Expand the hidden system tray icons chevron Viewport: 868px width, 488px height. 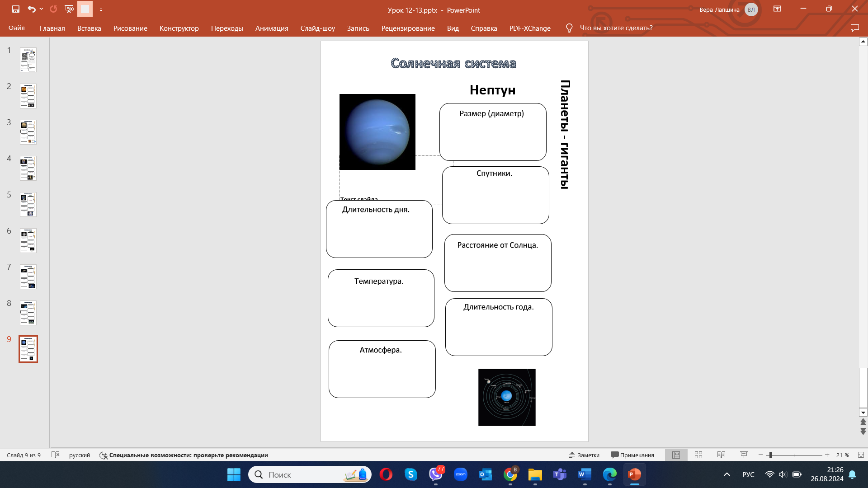tap(726, 474)
